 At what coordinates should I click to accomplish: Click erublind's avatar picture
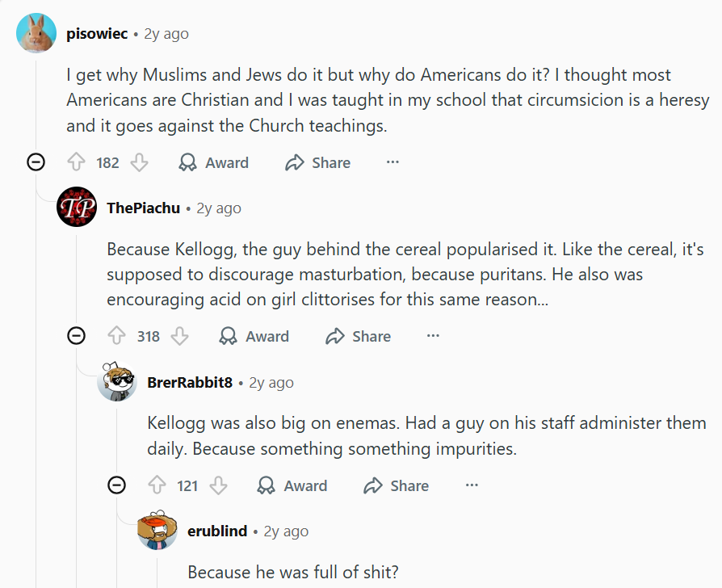click(157, 531)
